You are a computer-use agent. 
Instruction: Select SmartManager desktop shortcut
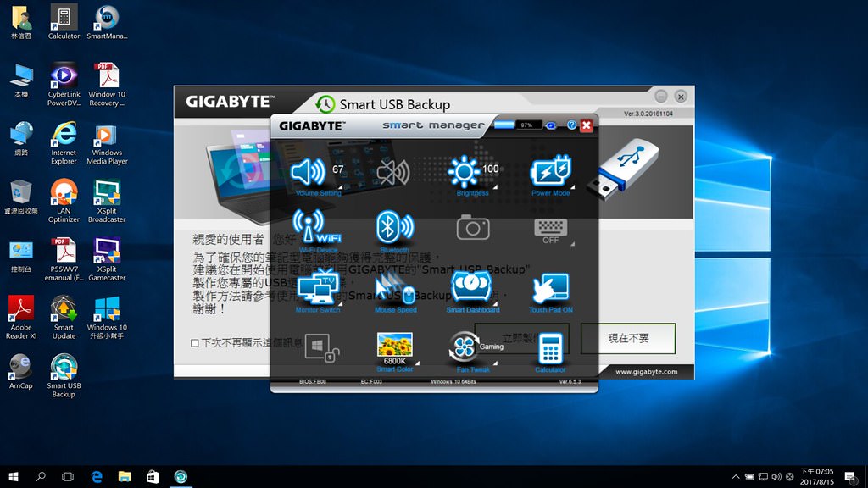coord(107,22)
